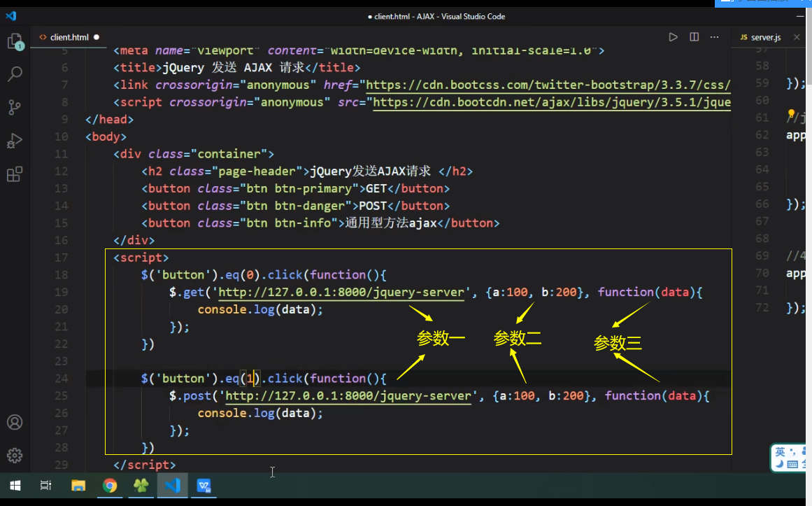812x506 pixels.
Task: Open the Search view in activity bar
Action: click(15, 74)
